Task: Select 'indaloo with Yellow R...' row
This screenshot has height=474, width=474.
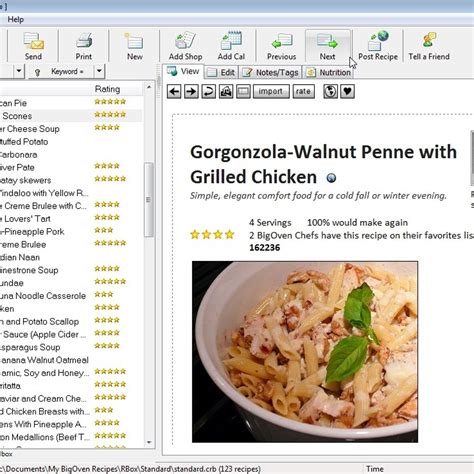Action: 72,193
